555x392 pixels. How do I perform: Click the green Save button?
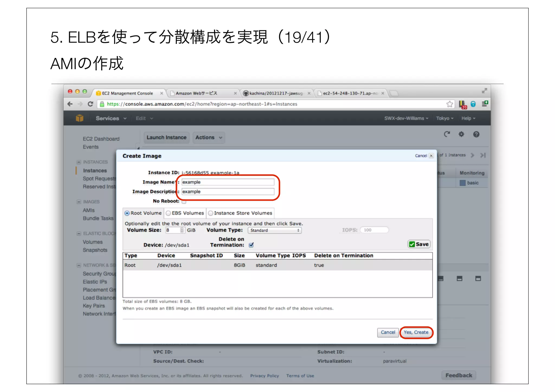click(419, 244)
